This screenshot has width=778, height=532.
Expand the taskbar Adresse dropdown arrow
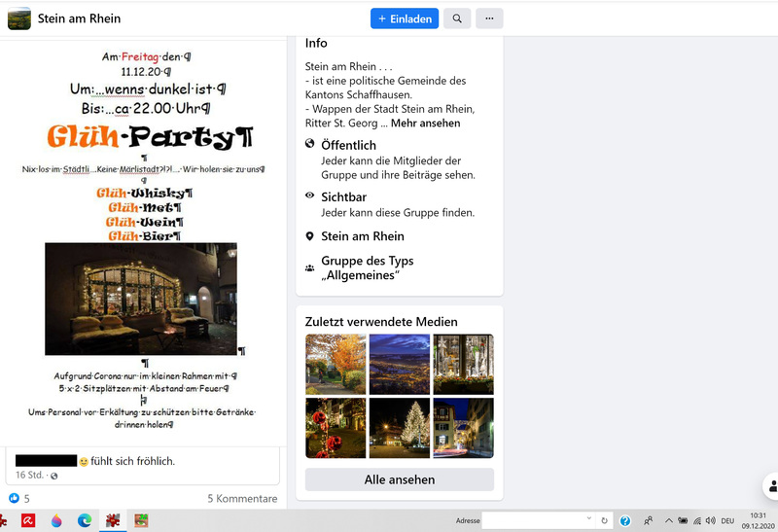588,520
